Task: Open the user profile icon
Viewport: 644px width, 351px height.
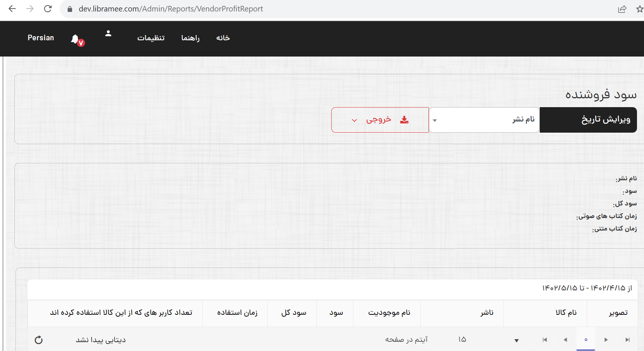Action: point(108,33)
